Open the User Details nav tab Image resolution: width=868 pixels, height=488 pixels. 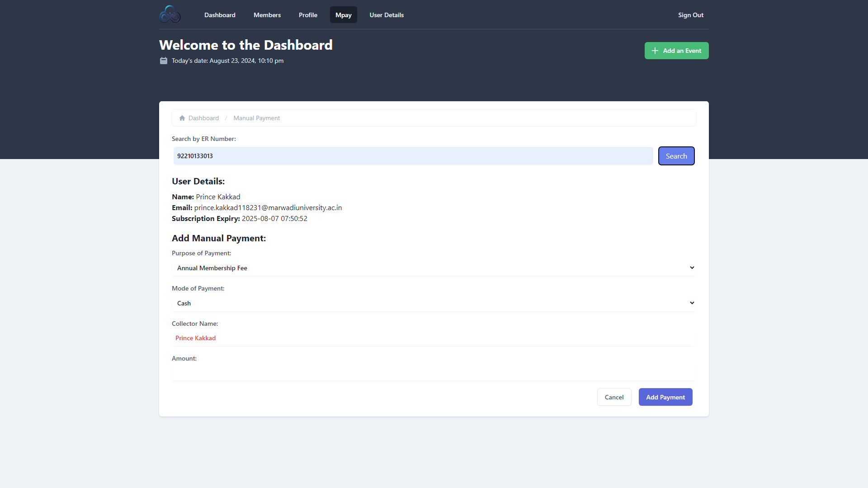(x=387, y=15)
